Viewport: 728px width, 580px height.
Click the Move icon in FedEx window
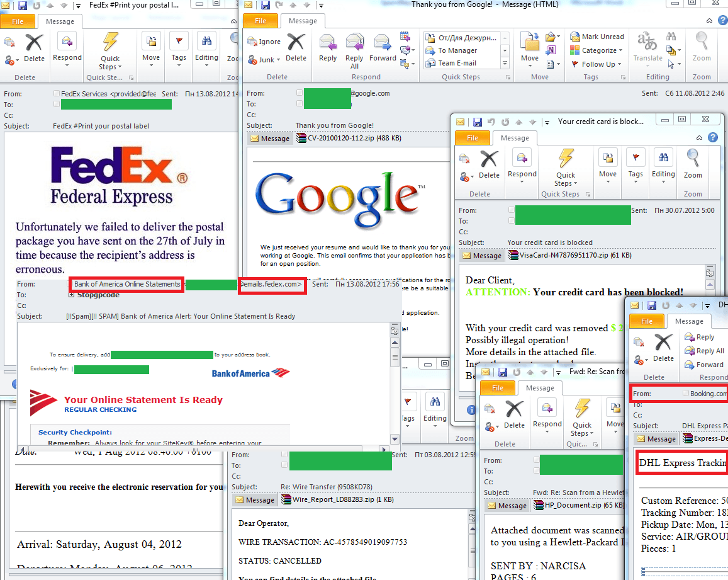point(151,41)
